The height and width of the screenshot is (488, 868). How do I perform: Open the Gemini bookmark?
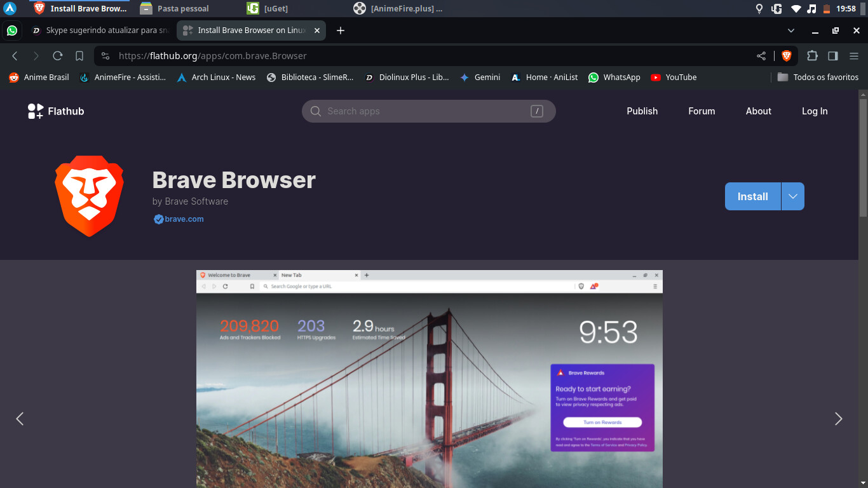click(x=480, y=78)
